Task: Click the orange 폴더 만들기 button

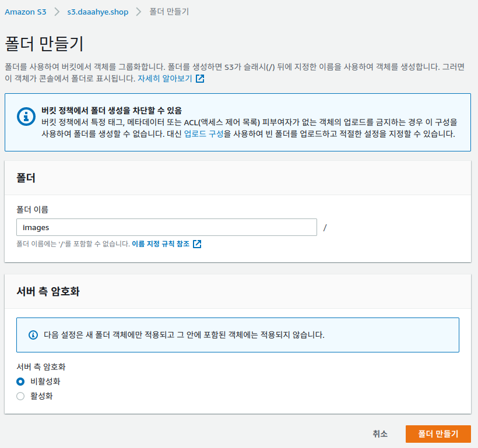Action: tap(438, 433)
